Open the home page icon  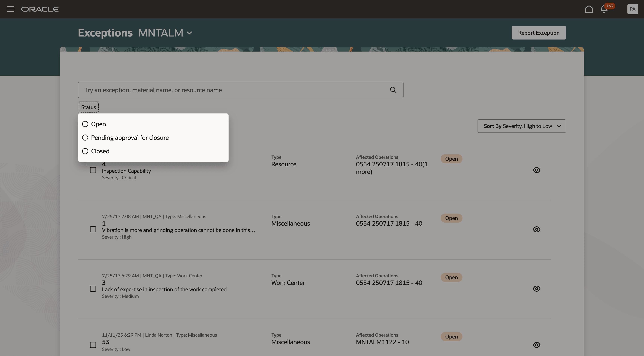(x=589, y=9)
